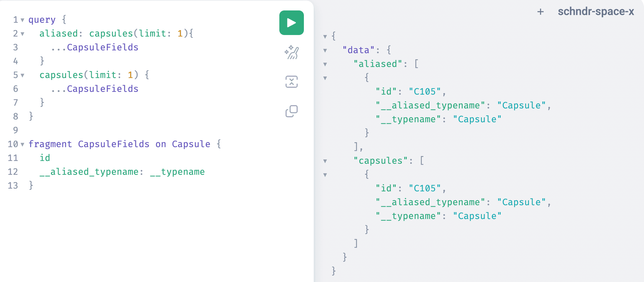
Task: Collapse the first object inside the aliased array
Action: (325, 78)
